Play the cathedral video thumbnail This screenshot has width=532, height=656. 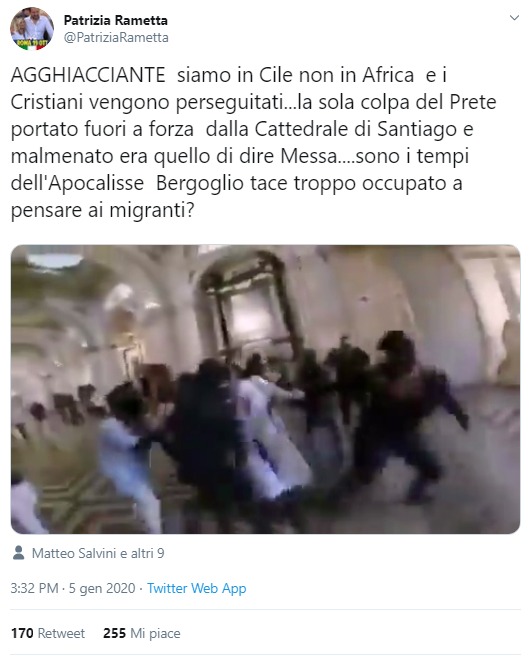pyautogui.click(x=266, y=389)
